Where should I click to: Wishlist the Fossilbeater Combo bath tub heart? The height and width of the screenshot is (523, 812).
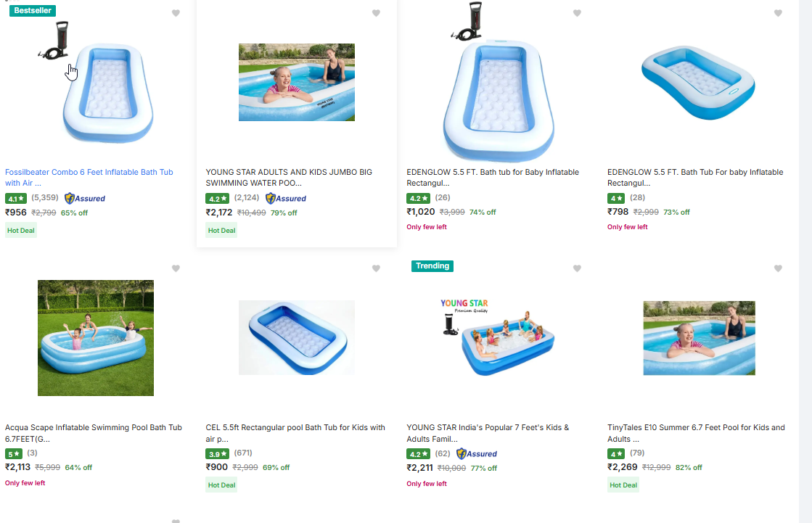[176, 13]
